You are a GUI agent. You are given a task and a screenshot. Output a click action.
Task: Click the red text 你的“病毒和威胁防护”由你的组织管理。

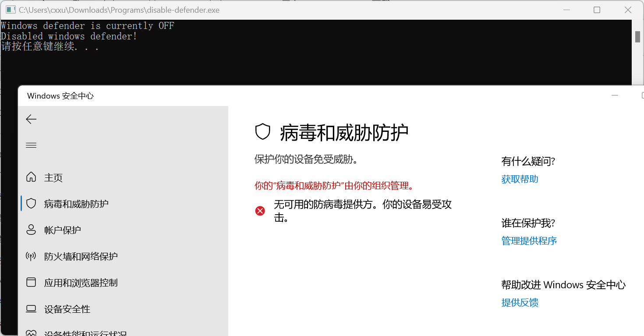[x=334, y=186]
